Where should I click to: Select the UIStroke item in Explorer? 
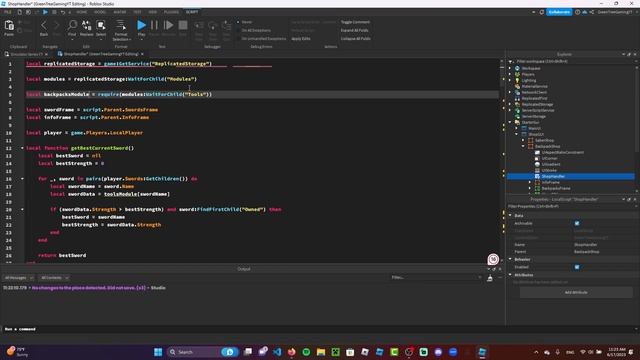(x=549, y=170)
